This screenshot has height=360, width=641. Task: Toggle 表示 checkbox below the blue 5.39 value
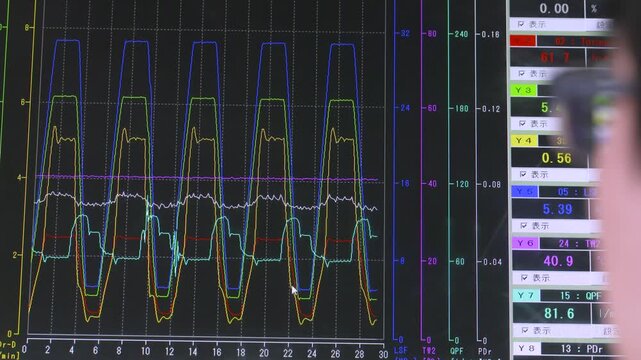click(523, 226)
